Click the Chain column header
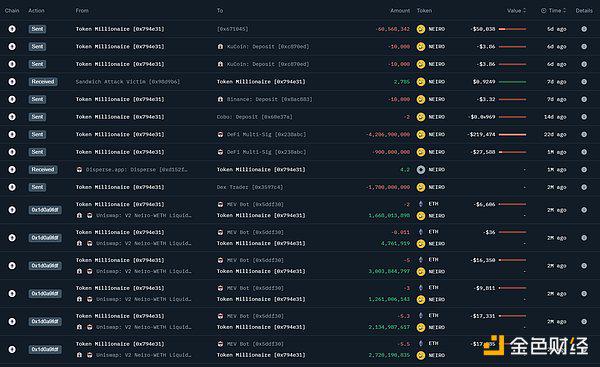Viewport: 600px width, 367px height. (12, 11)
